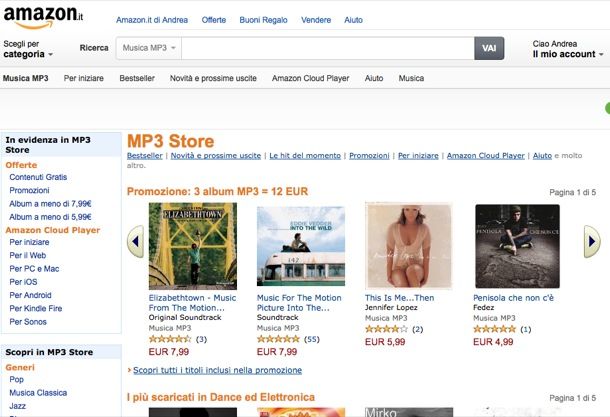Open Jennifer Lopez This Is Me...Then cover
Viewport: 610px width, 417px height.
[x=408, y=246]
